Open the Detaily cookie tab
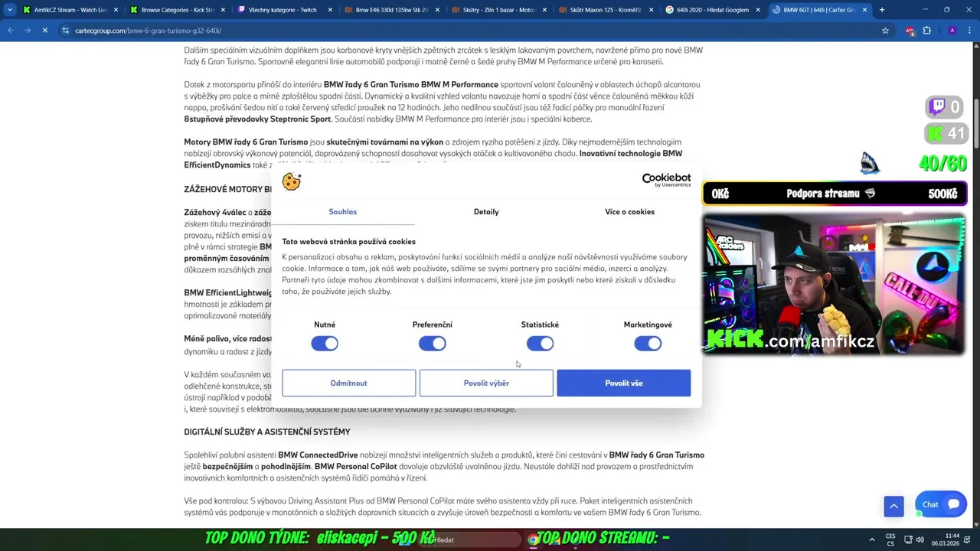The height and width of the screenshot is (551, 980). pos(486,212)
